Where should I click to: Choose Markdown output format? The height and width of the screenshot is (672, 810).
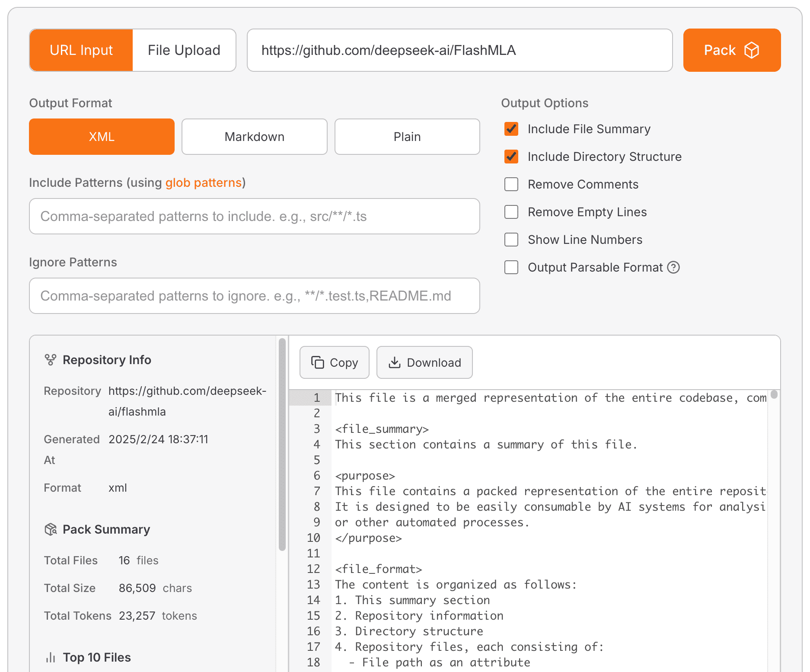254,137
